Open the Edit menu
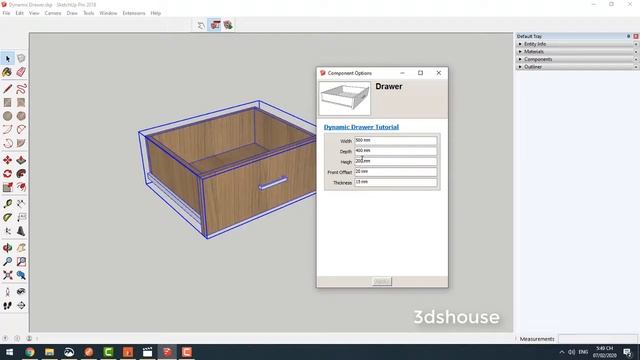The width and height of the screenshot is (640, 360). click(x=20, y=13)
